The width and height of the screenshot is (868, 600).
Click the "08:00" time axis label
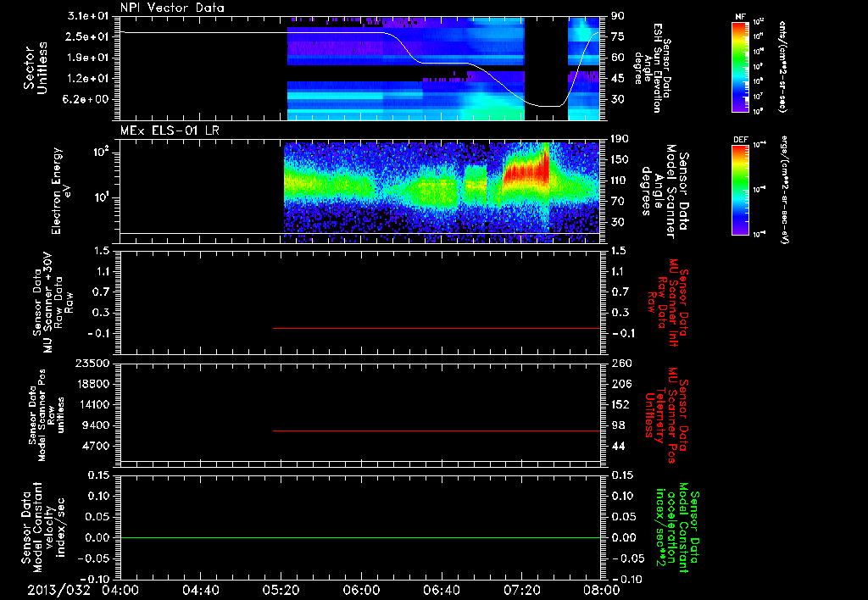click(602, 590)
